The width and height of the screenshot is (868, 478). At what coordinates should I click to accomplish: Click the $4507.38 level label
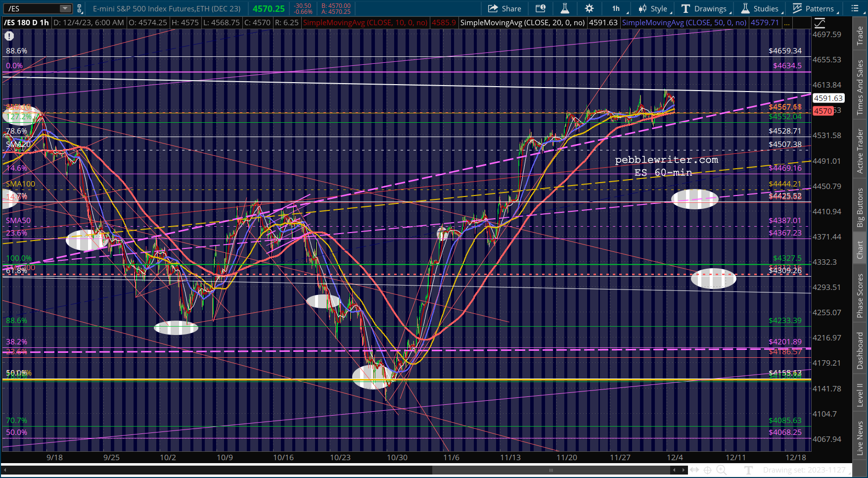(785, 144)
